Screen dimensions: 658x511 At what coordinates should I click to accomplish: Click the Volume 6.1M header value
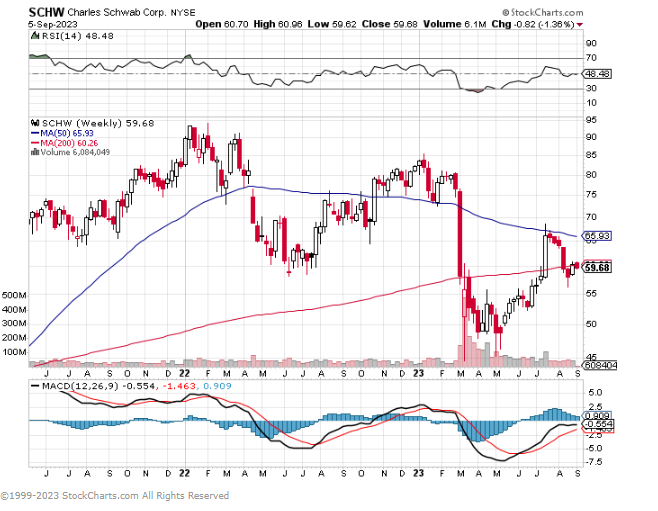(454, 24)
